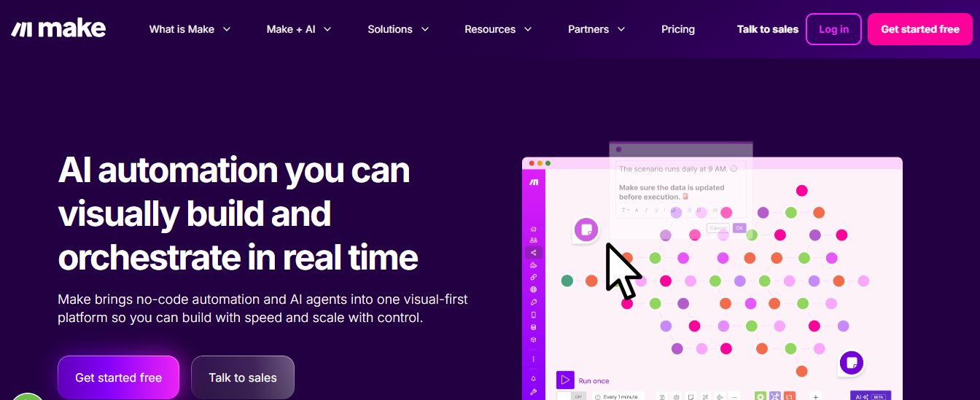This screenshot has width=980, height=400.
Task: Expand the What is Make menu
Action: [x=190, y=29]
